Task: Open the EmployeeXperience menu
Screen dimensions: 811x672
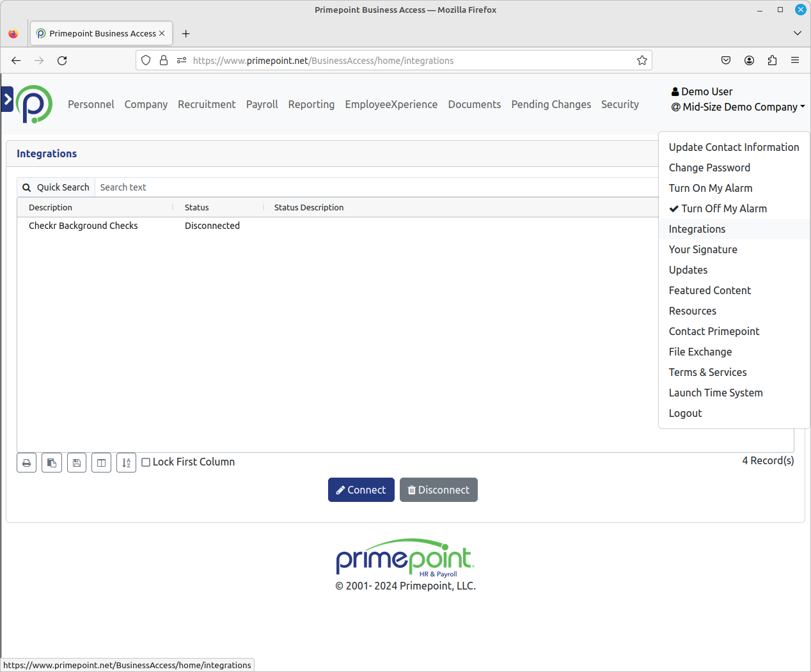Action: coord(391,104)
